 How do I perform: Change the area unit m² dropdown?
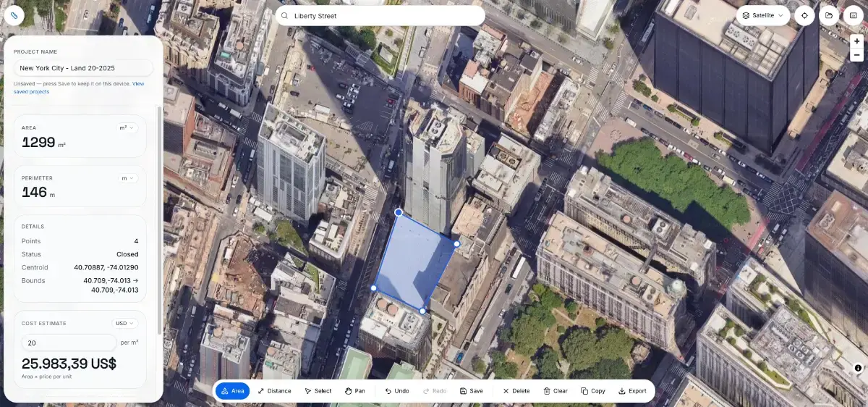coord(127,127)
